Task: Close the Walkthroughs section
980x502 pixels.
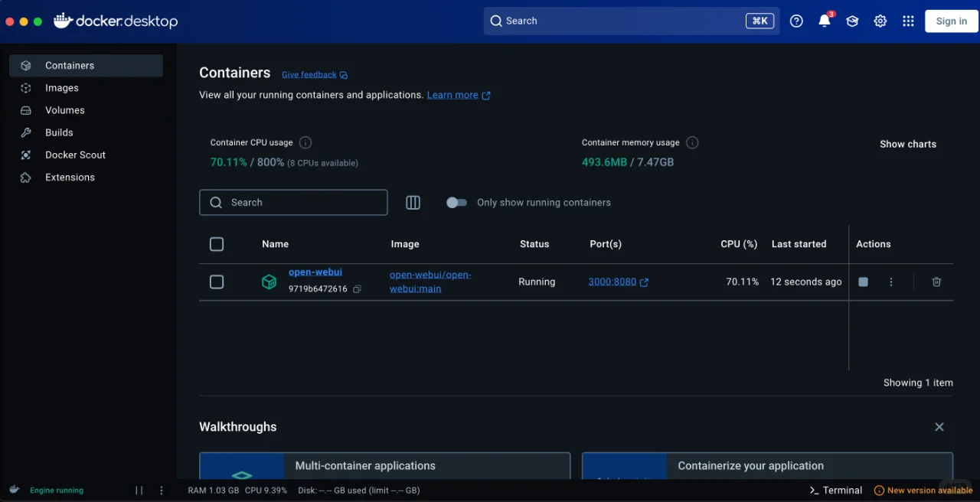Action: point(939,427)
